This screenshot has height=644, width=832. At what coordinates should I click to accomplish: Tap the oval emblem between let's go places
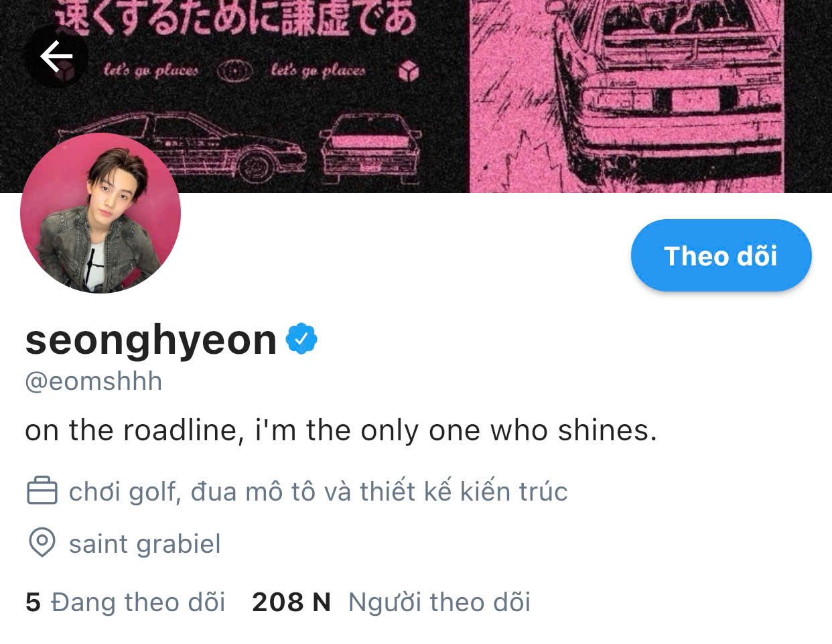click(234, 70)
